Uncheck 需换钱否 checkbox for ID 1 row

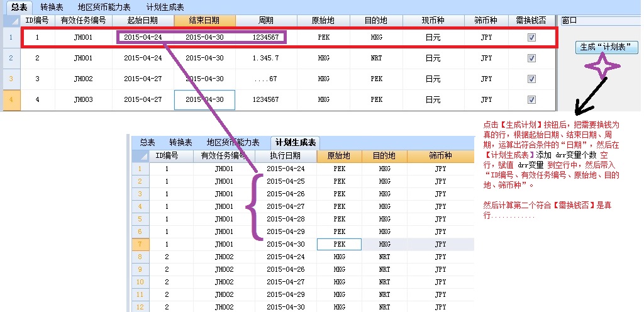pyautogui.click(x=531, y=37)
